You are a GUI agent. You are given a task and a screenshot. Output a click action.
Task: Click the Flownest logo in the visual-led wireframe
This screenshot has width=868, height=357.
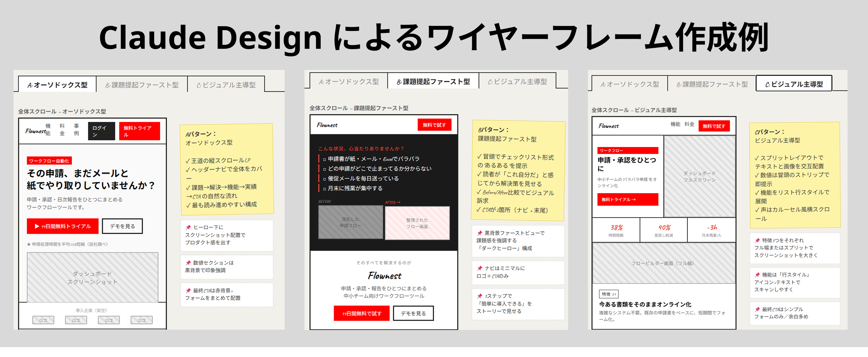click(x=609, y=126)
